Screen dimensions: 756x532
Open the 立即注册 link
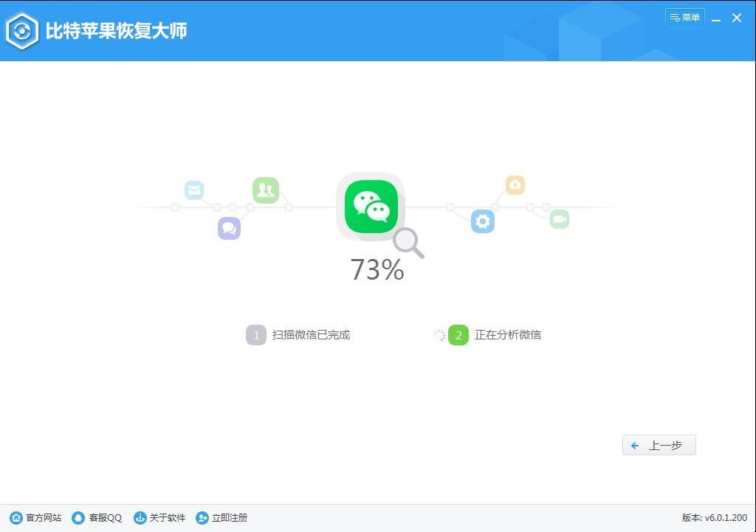(221, 517)
